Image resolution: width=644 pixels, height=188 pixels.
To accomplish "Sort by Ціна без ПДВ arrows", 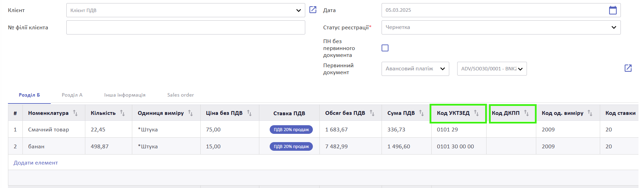I will coord(249,113).
